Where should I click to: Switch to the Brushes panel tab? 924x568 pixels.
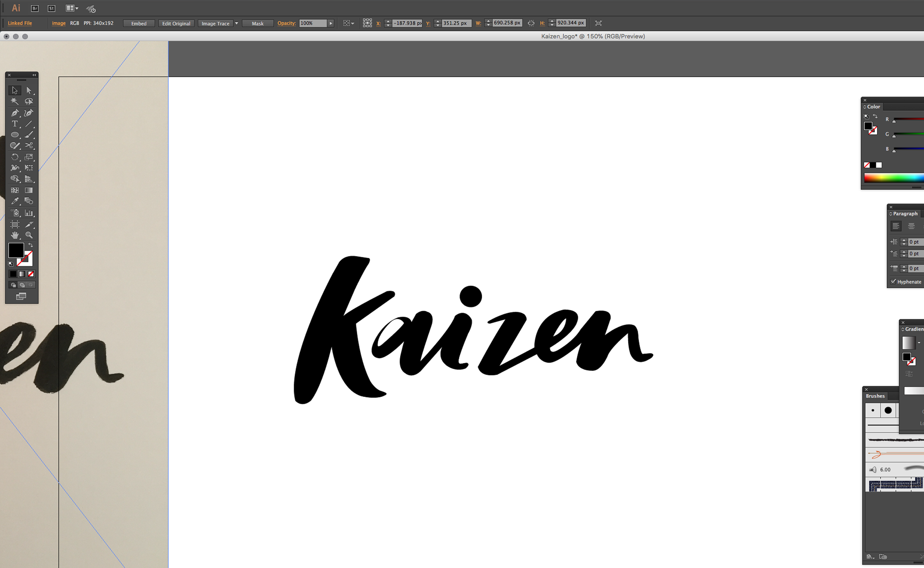pos(875,396)
